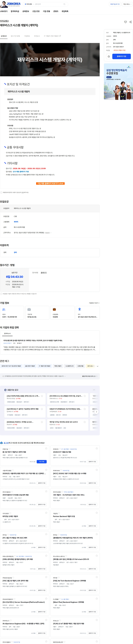Viewport: 133px width, 644px height.
Task: Click heart icon next to (주)아이엠비씨
Action: pyautogui.click(x=12, y=492)
